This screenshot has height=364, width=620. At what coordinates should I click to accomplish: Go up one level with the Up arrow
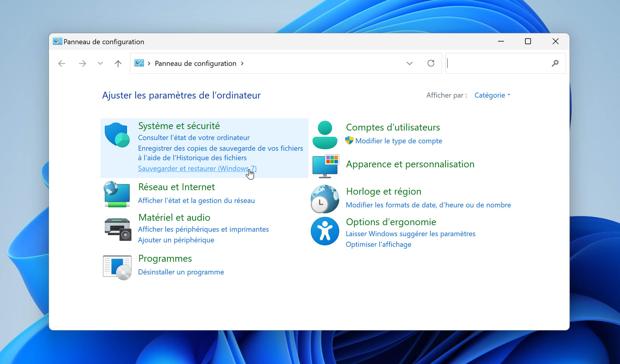118,63
